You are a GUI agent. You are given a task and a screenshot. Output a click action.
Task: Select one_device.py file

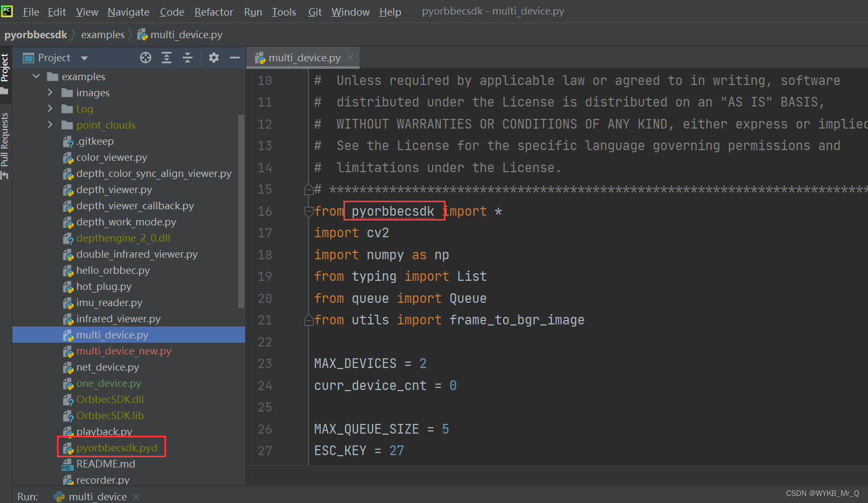pyautogui.click(x=109, y=383)
